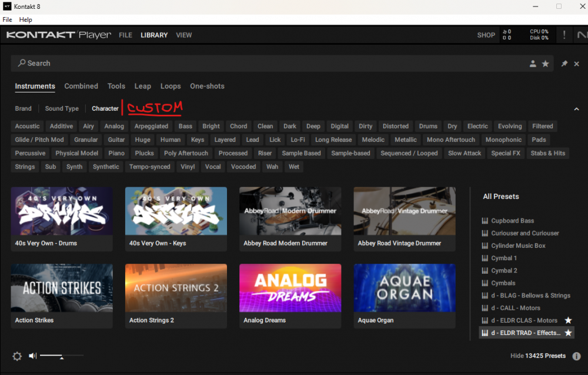Open Analog Dreams library
588x375 pixels.
pyautogui.click(x=290, y=296)
